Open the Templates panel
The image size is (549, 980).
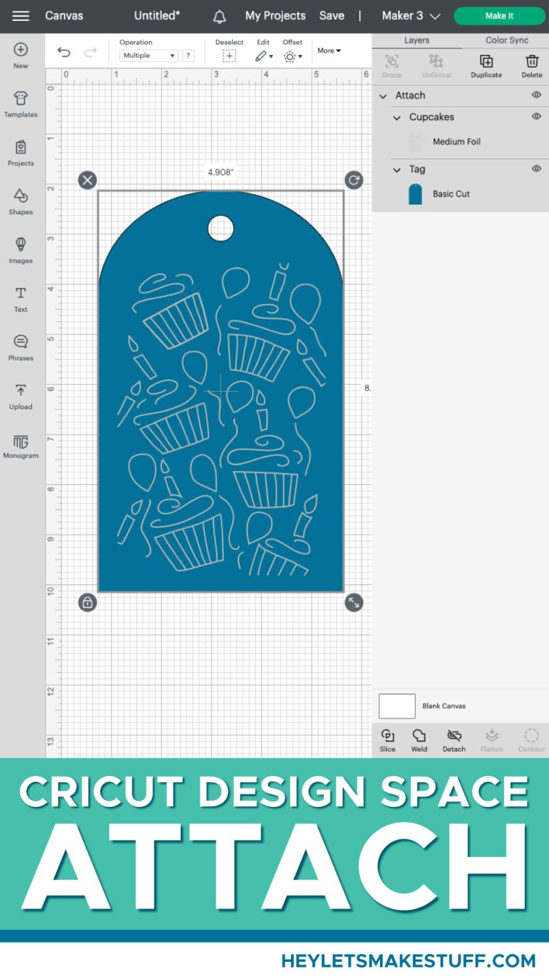pos(21,105)
